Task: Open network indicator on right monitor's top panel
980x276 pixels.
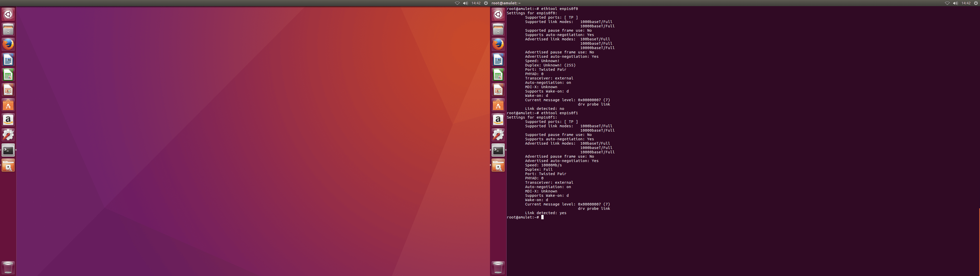Action: (x=947, y=3)
